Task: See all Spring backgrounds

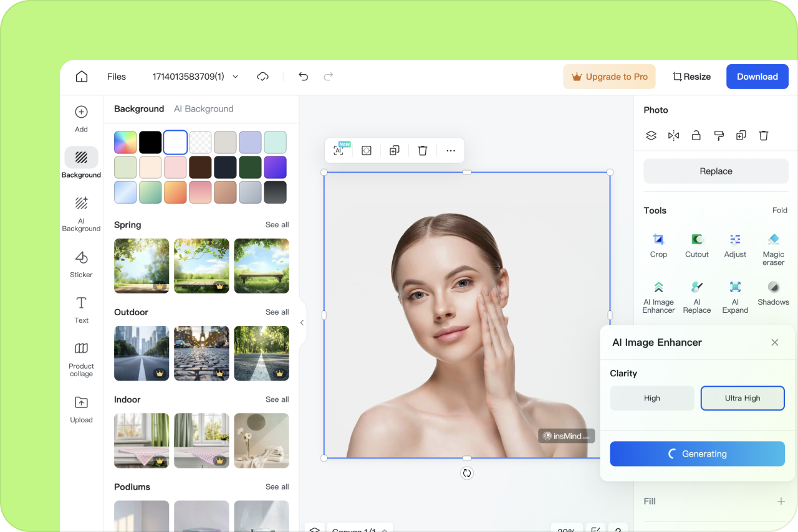Action: [x=277, y=225]
